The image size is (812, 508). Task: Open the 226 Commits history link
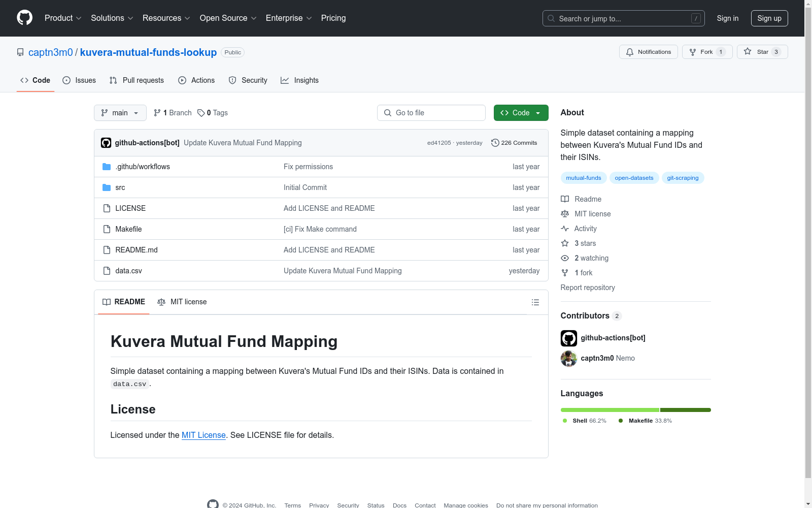pyautogui.click(x=514, y=143)
